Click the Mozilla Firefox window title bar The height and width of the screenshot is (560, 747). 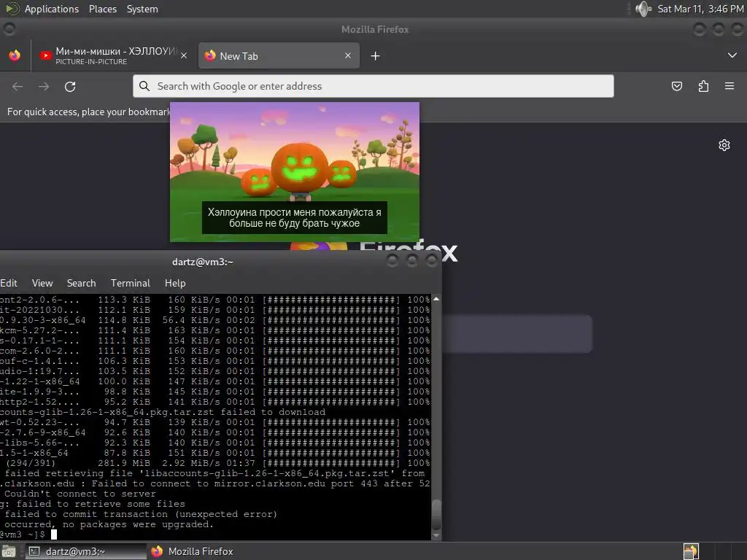[x=374, y=29]
